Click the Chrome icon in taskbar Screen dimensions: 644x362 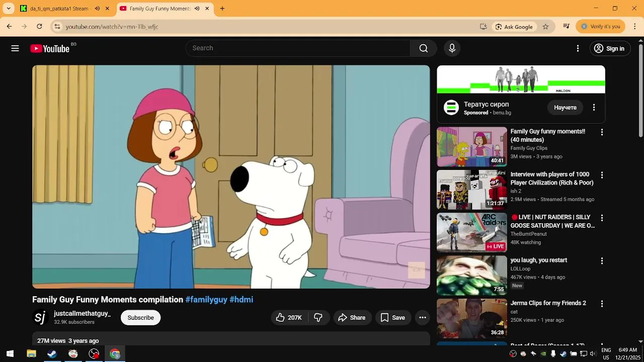(115, 354)
